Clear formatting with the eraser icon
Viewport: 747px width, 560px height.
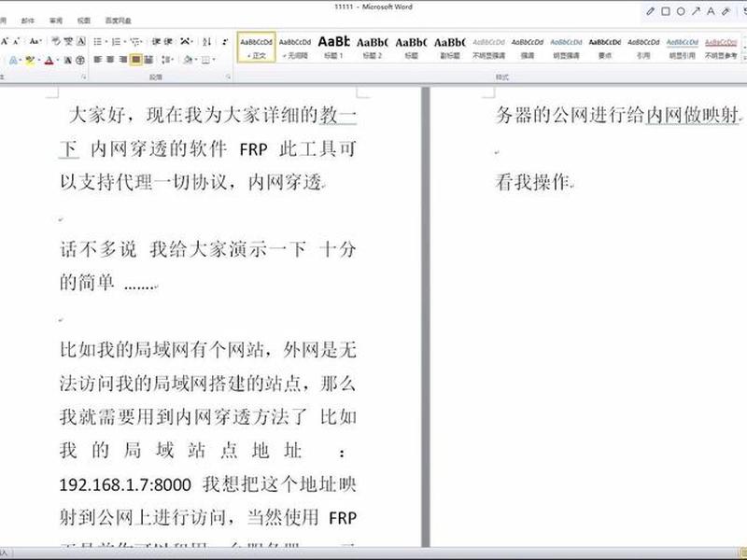(x=56, y=41)
